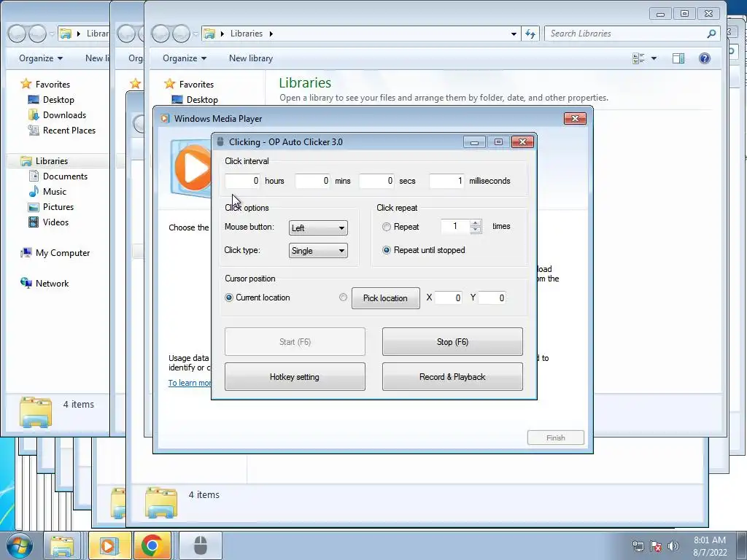
Task: Click the Windows Start button
Action: pyautogui.click(x=20, y=545)
